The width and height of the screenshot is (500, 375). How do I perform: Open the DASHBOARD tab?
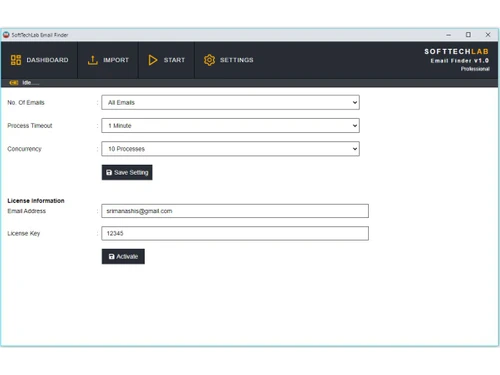click(39, 60)
